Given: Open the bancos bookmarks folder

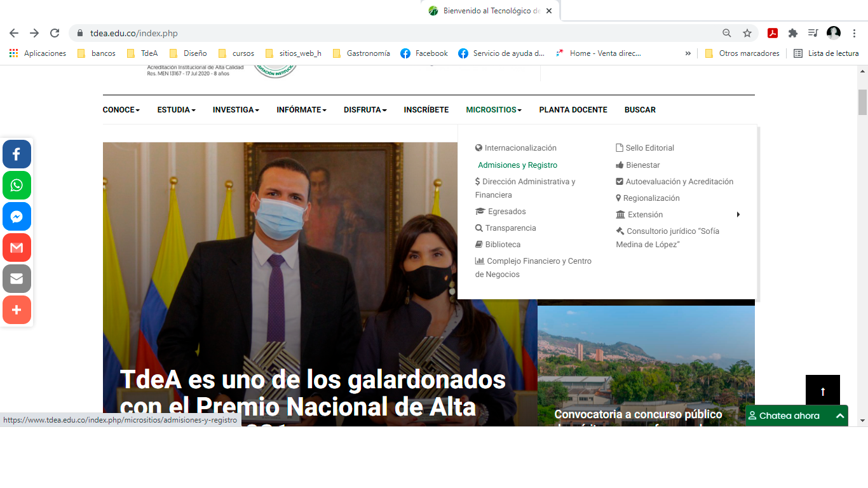Looking at the screenshot, I should click(x=97, y=53).
